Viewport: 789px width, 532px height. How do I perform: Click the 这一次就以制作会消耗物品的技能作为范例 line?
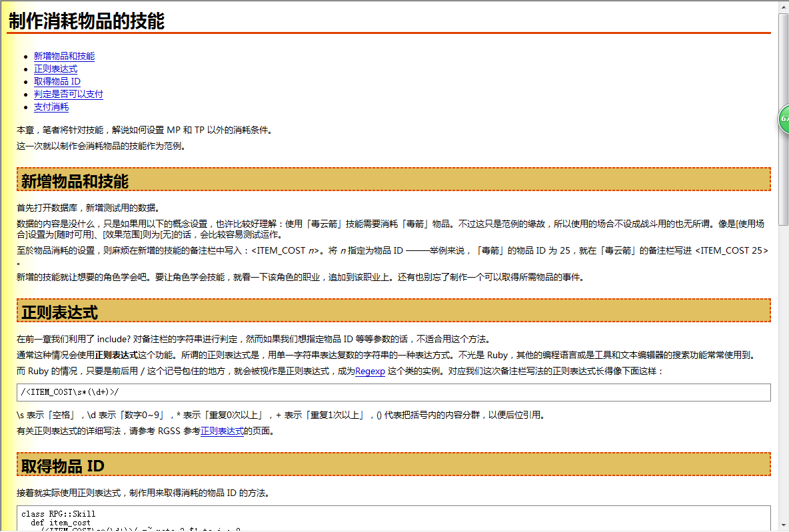pos(101,146)
